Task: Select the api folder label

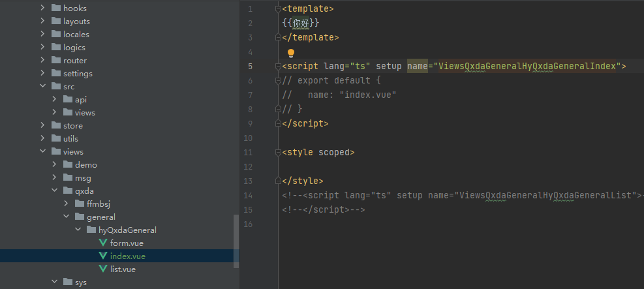Action: point(81,99)
